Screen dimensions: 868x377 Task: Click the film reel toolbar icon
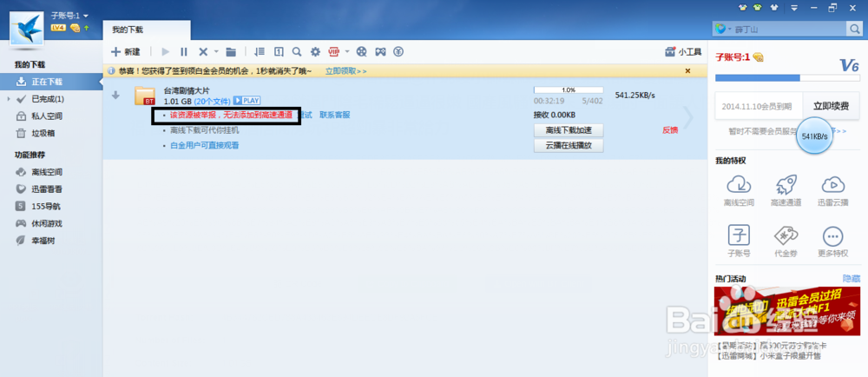pyautogui.click(x=361, y=51)
